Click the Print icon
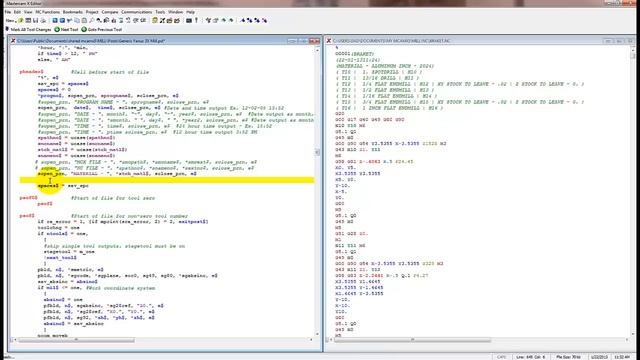 (43, 20)
